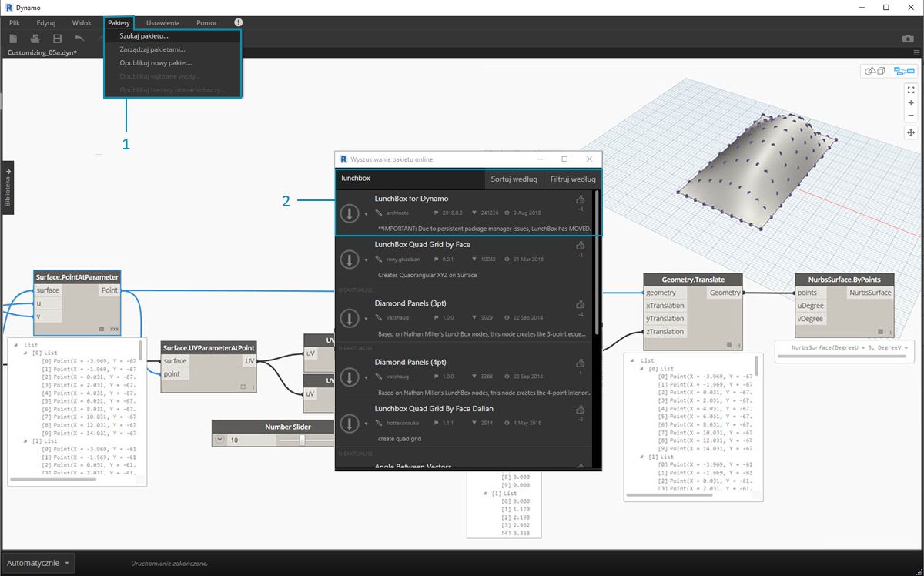Select the Surface.UVParameterAtPoint node header

(x=209, y=347)
